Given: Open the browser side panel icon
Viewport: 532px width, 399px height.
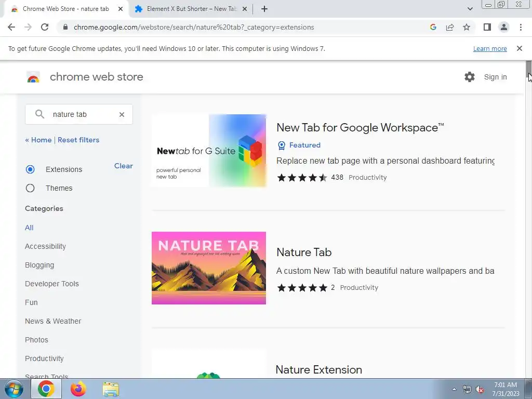Looking at the screenshot, I should [487, 27].
